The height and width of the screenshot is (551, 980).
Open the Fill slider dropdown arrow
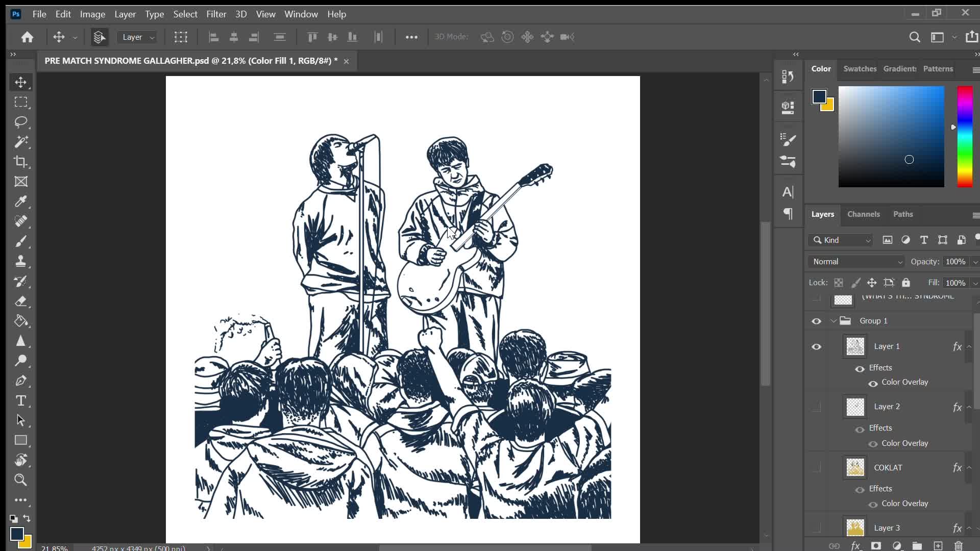pyautogui.click(x=975, y=283)
